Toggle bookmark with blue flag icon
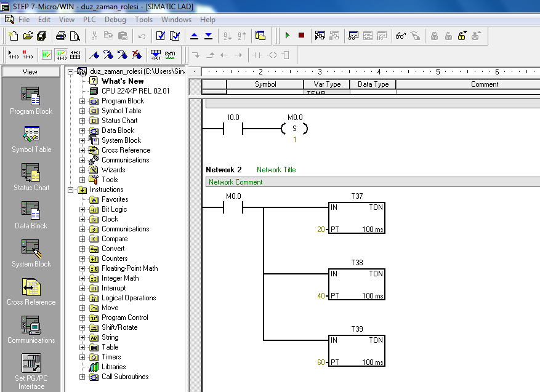This screenshot has width=540, height=392. coord(94,55)
